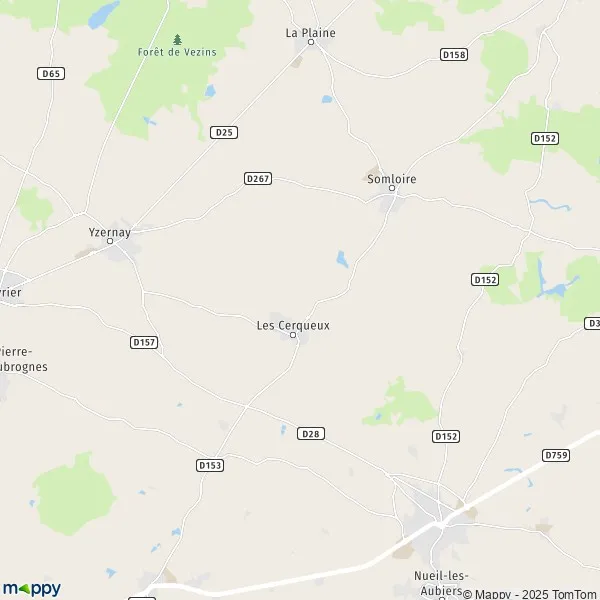Select the D65 road shield
Screen dimensions: 600x600
tap(51, 73)
